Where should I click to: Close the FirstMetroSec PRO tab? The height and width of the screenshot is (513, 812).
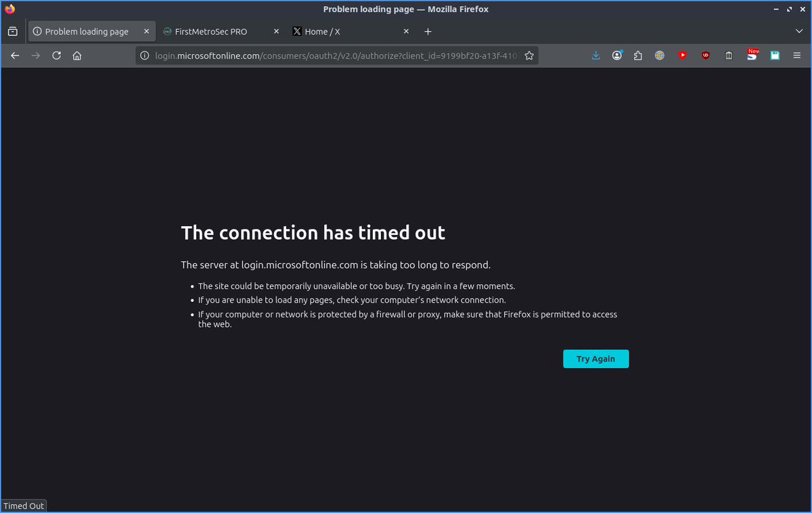[275, 31]
